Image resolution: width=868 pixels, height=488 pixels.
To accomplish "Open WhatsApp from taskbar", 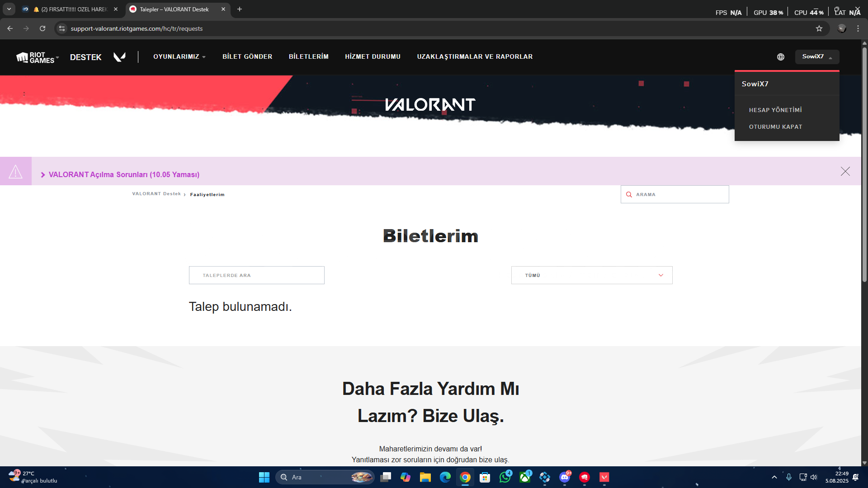I will [x=505, y=477].
